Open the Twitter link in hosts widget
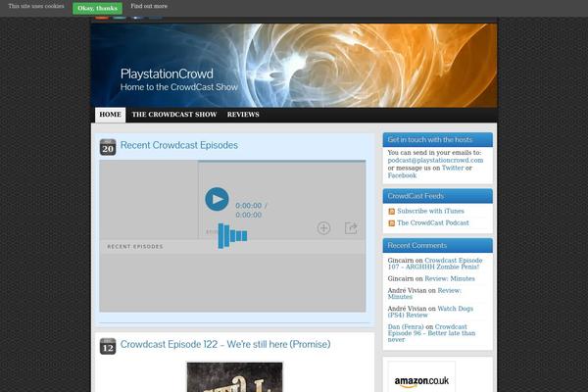Image resolution: width=588 pixels, height=392 pixels. pyautogui.click(x=453, y=168)
